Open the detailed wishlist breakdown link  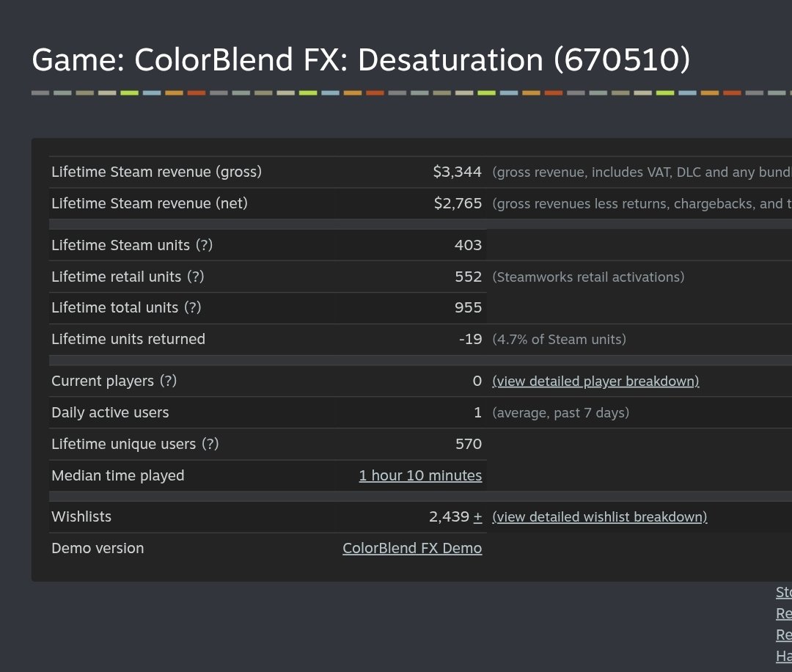[600, 517]
